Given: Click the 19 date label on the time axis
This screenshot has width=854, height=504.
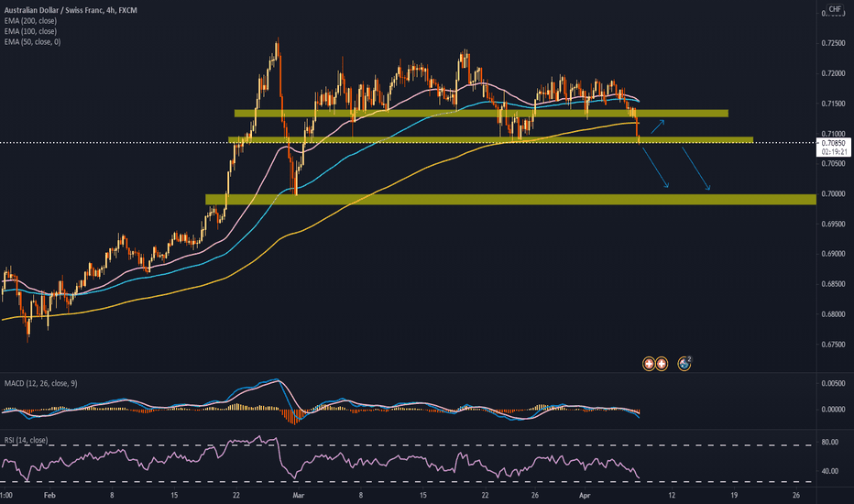Looking at the screenshot, I should tap(734, 495).
